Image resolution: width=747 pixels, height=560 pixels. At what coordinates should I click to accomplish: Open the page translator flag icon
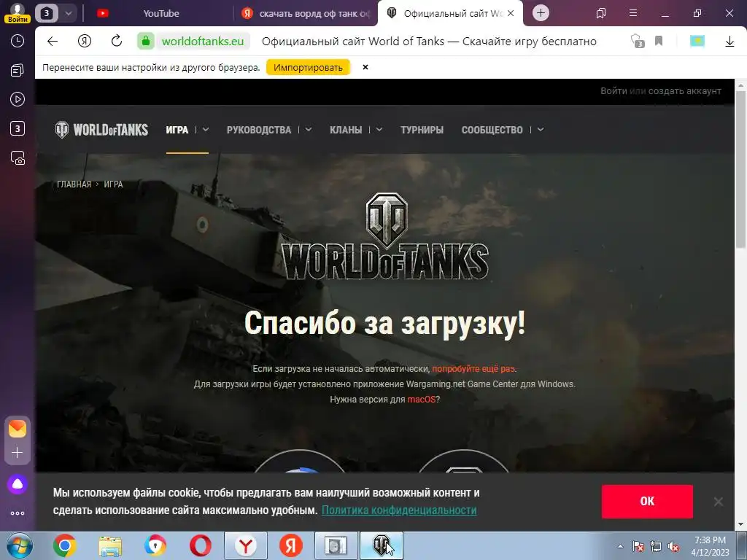[697, 41]
